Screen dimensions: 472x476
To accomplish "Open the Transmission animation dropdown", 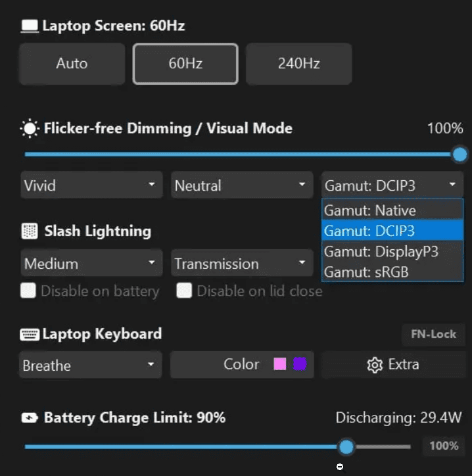I will tap(242, 263).
